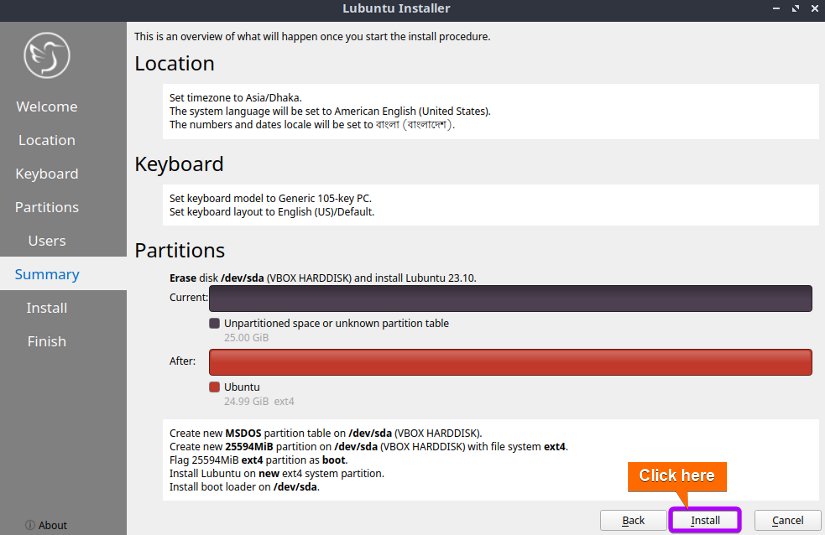Click the 'After:' label

click(x=183, y=361)
